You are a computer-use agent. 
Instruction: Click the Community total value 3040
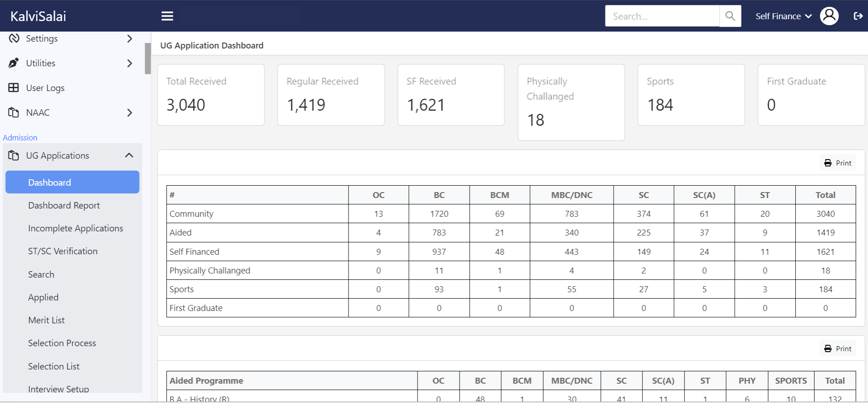coord(826,214)
